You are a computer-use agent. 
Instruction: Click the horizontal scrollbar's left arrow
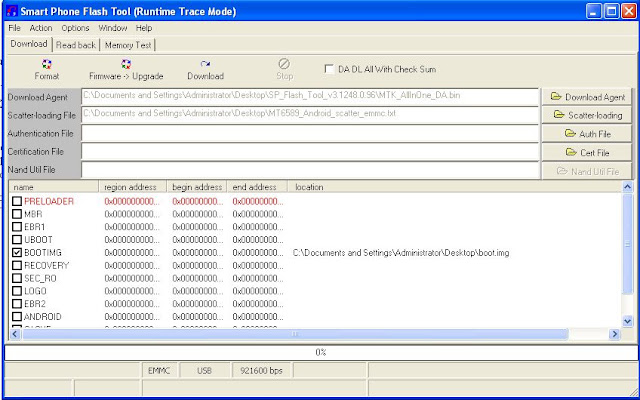[15, 334]
